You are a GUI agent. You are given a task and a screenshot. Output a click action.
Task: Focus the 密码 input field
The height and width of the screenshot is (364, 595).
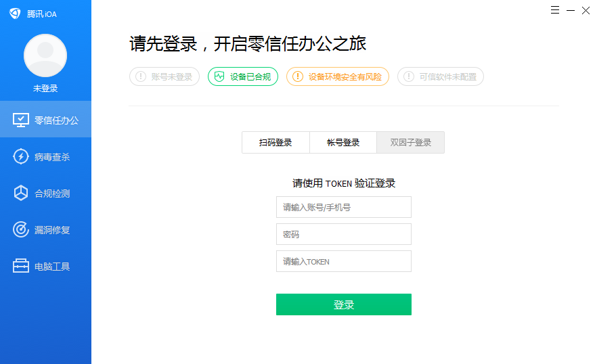click(344, 234)
